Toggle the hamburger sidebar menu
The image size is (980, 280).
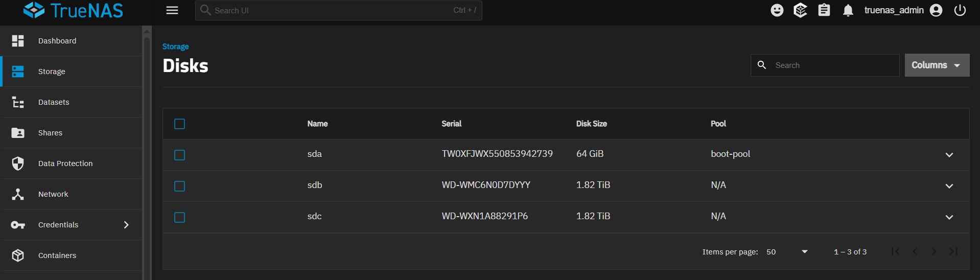coord(172,10)
